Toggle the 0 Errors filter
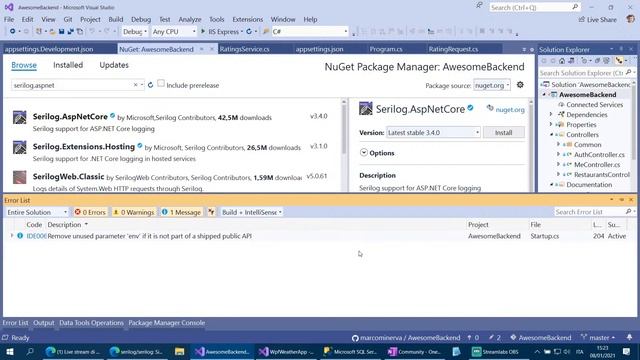 [90, 212]
